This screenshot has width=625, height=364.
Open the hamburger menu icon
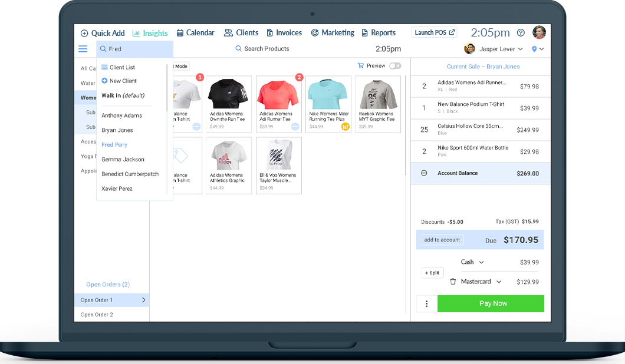[x=83, y=48]
